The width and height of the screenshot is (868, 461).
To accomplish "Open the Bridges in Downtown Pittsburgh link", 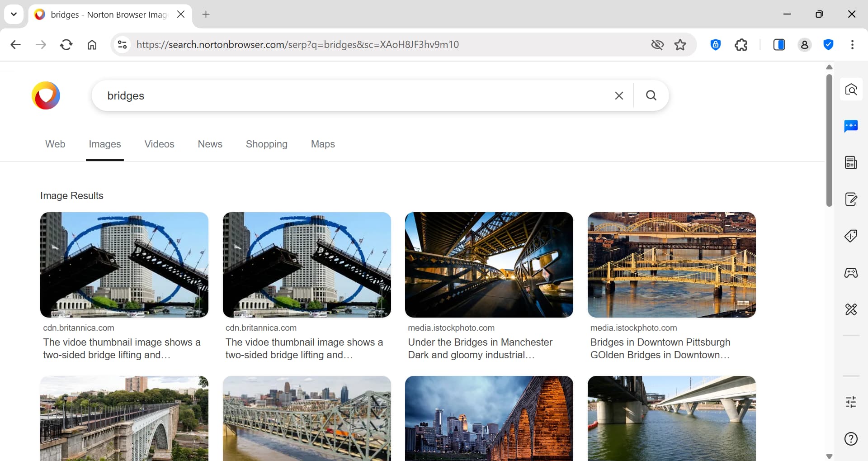I will [x=660, y=342].
